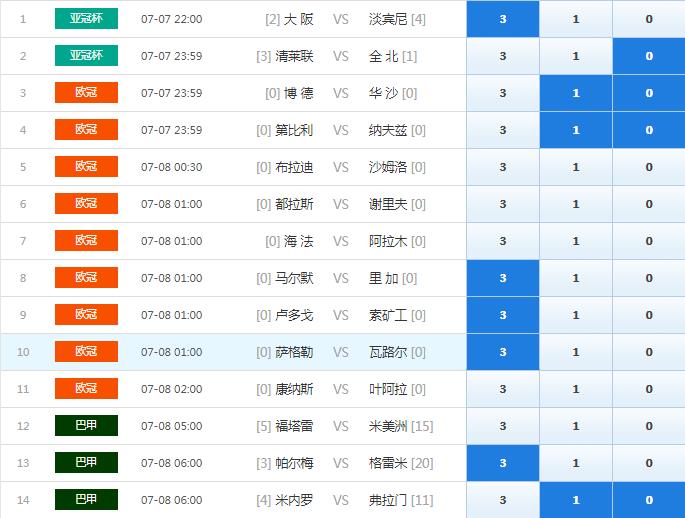
Task: Toggle the 3 cell for 帕尔梅 vs 格雷米
Action: pyautogui.click(x=502, y=463)
